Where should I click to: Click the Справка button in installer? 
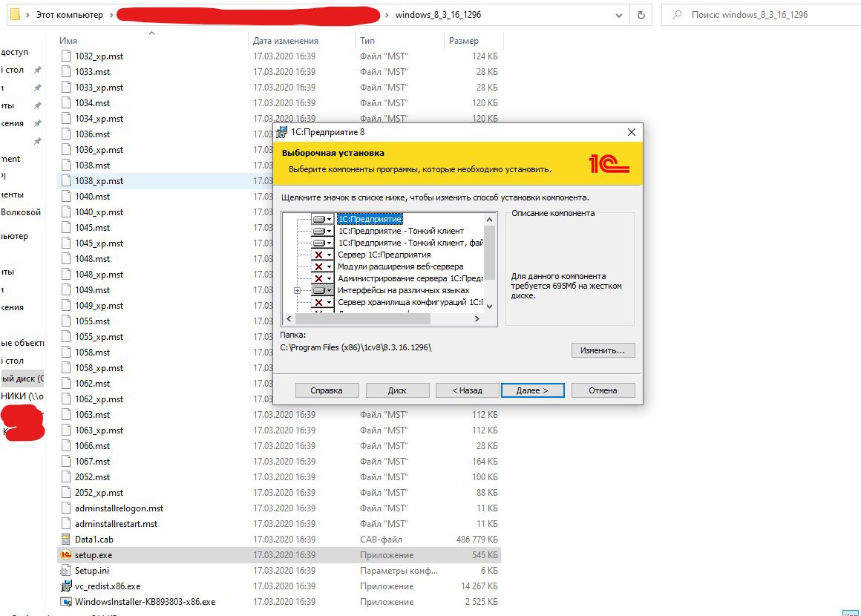point(327,390)
